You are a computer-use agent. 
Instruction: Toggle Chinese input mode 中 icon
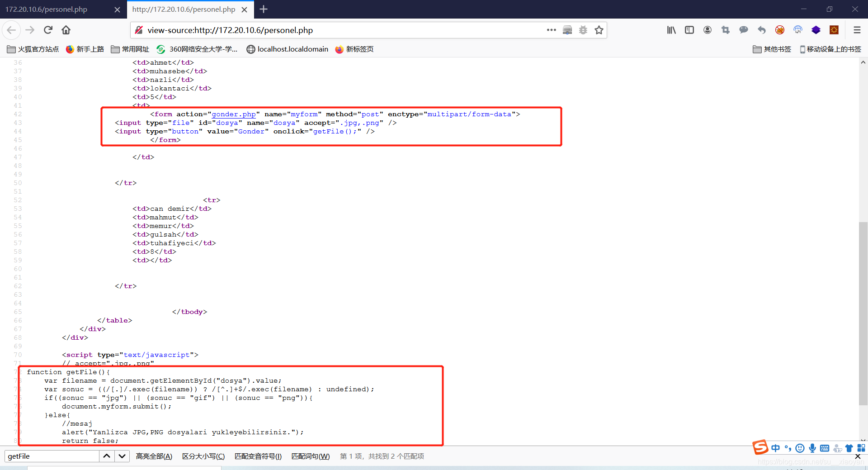pyautogui.click(x=776, y=448)
